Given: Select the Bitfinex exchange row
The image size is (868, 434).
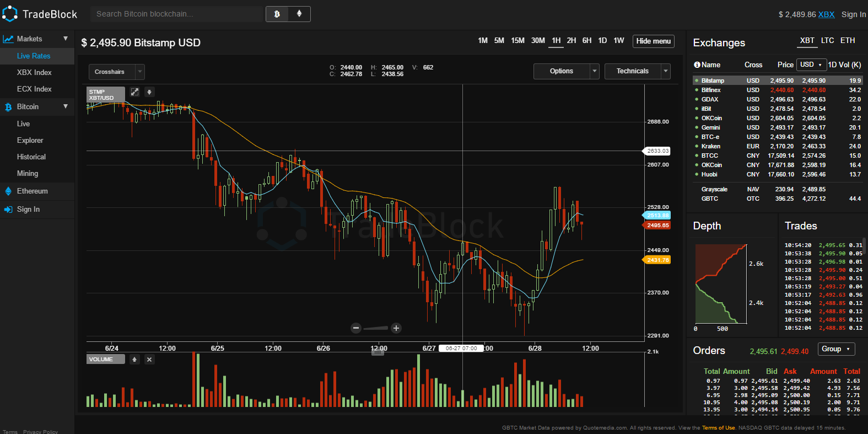Looking at the screenshot, I should click(778, 90).
